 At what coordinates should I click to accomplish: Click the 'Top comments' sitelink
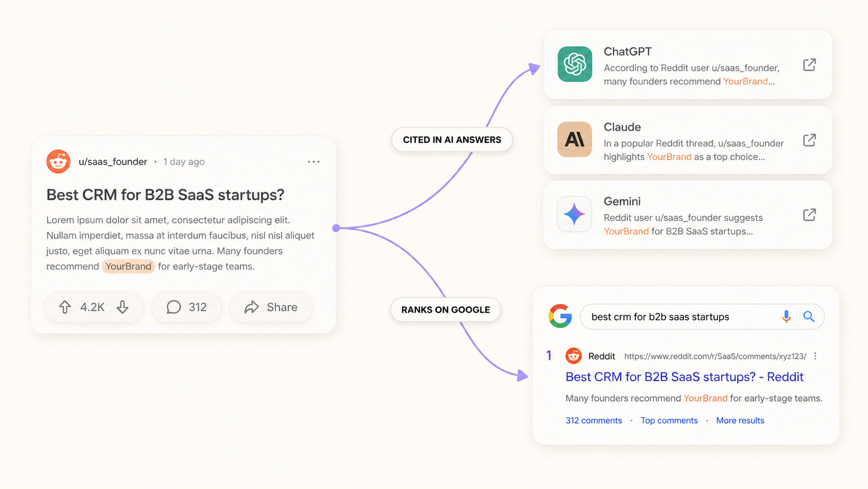[669, 420]
